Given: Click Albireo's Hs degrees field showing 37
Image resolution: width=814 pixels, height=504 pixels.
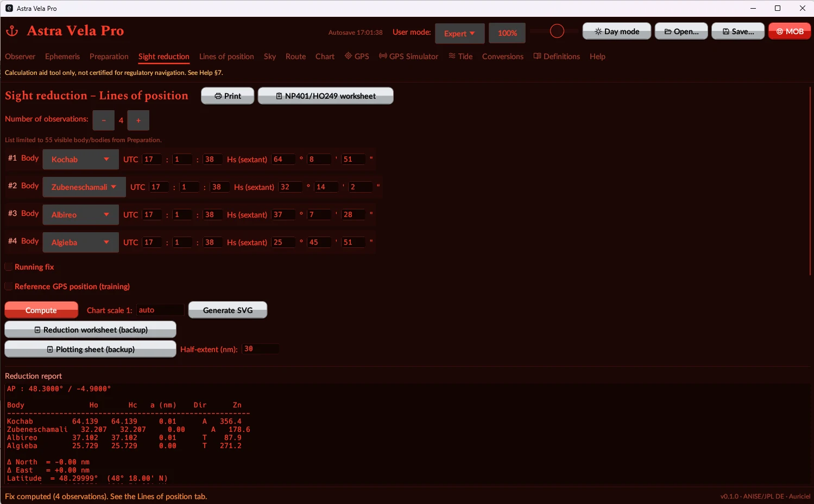Looking at the screenshot, I should click(283, 215).
